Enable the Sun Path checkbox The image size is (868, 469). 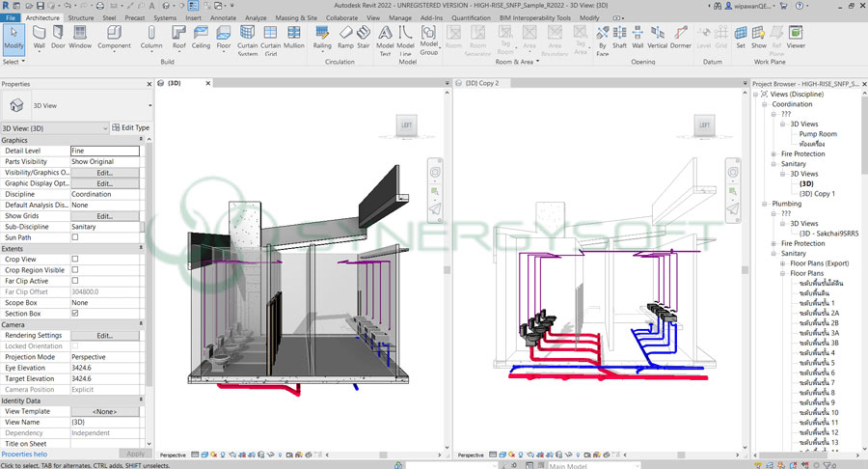(x=75, y=236)
